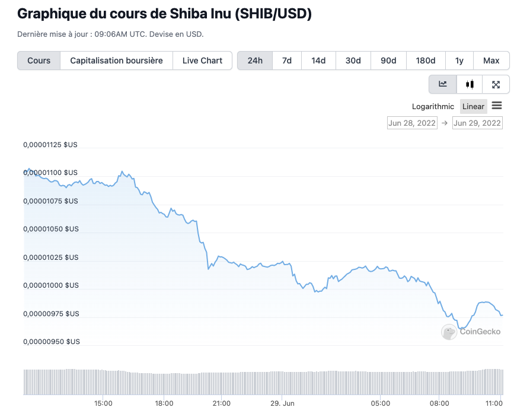Viewport: 514px width, 420px height.
Task: Open chart hamburger menu
Action: pyautogui.click(x=497, y=106)
